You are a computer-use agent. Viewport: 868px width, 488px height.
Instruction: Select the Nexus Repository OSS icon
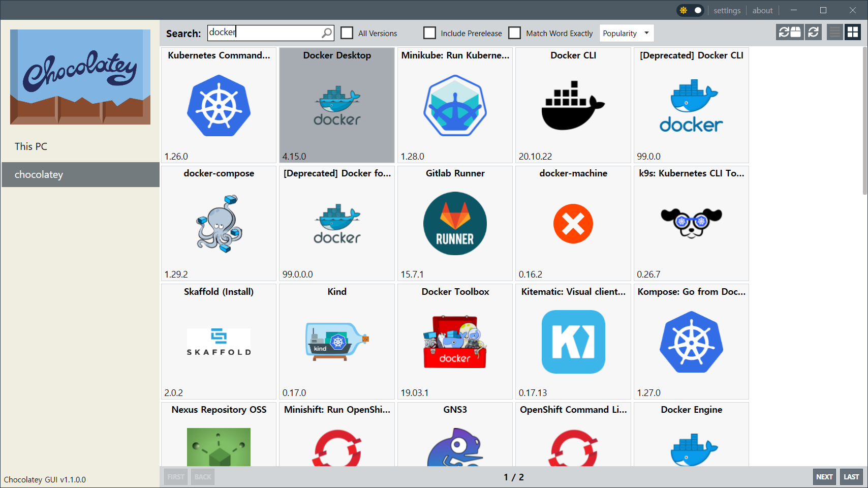[219, 447]
